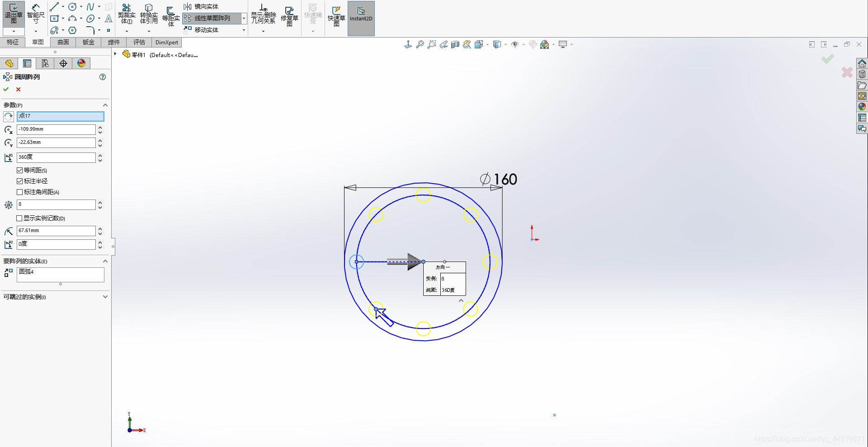The height and width of the screenshot is (447, 868).
Task: Open the DisplayManager tab
Action: pos(81,63)
